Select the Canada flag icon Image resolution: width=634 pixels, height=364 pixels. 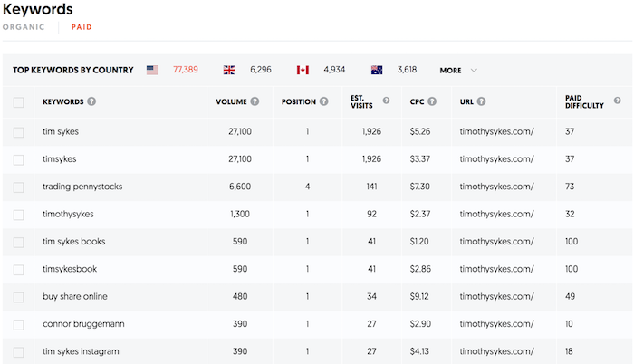(x=303, y=70)
